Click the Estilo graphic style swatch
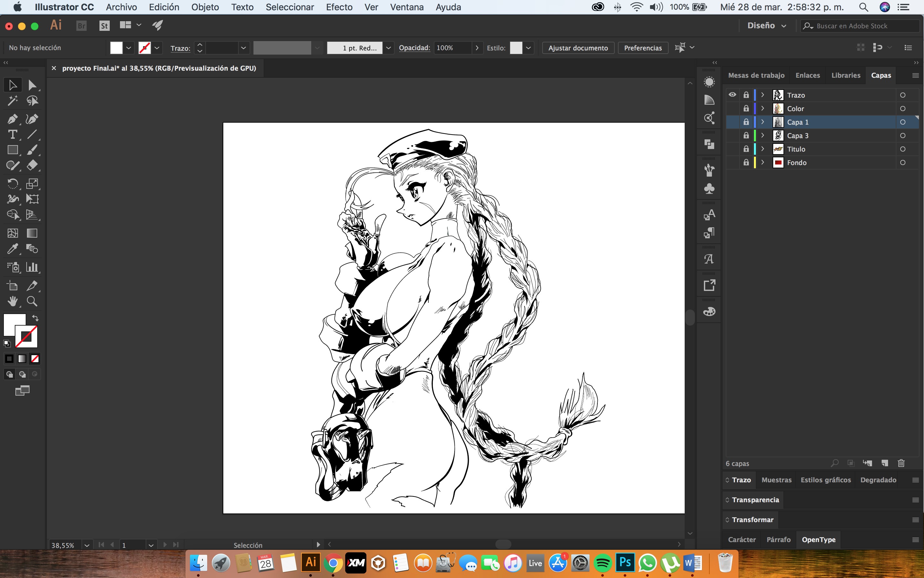The width and height of the screenshot is (924, 578). pos(516,48)
